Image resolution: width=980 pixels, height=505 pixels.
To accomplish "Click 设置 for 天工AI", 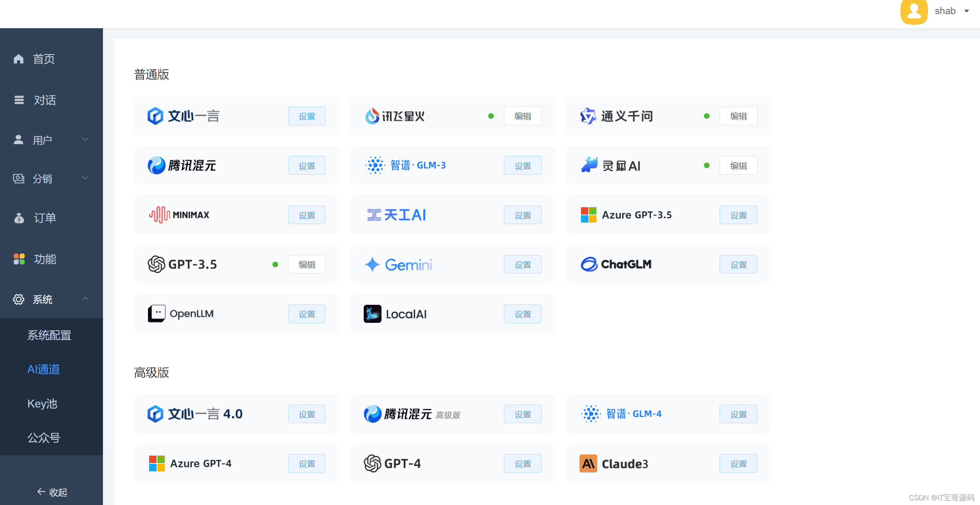I will (x=523, y=215).
